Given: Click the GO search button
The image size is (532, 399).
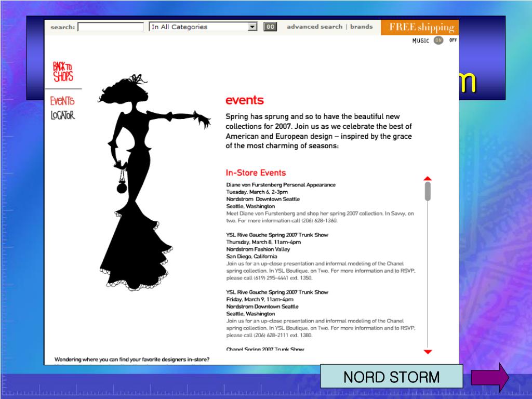Looking at the screenshot, I should 270,27.
